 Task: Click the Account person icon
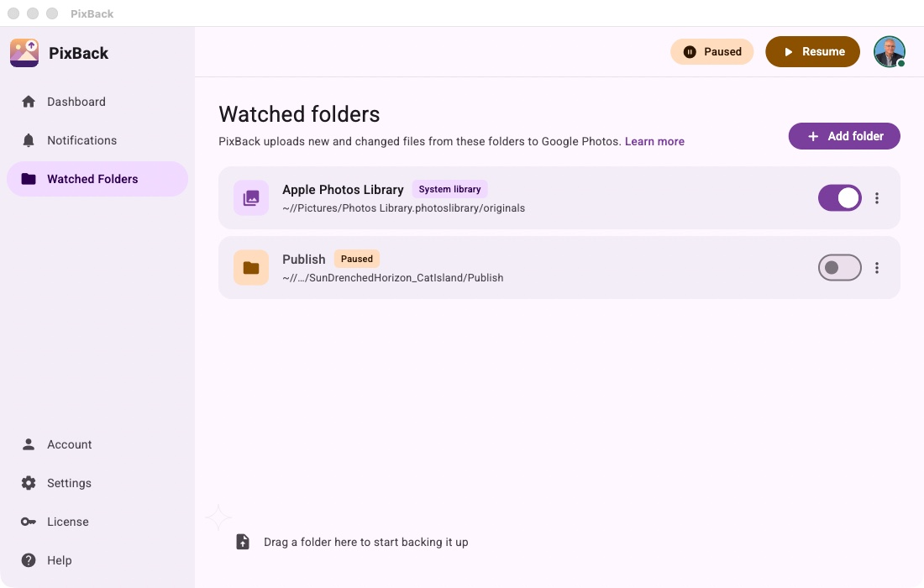tap(29, 444)
